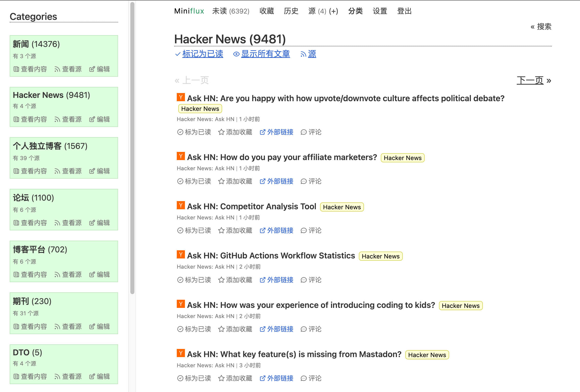The height and width of the screenshot is (392, 580).
Task: Click the eye icon to show all entries
Action: pyautogui.click(x=236, y=54)
